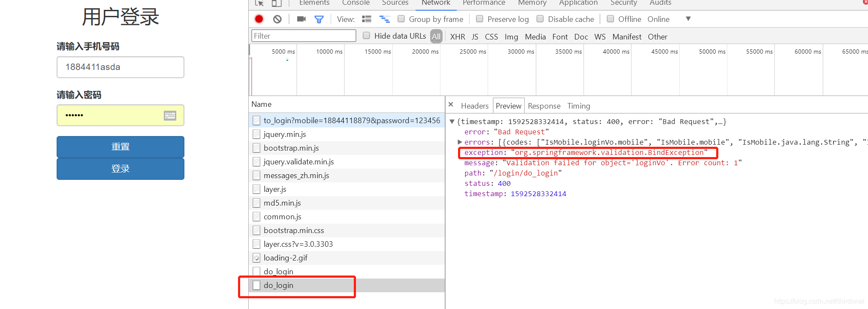The image size is (868, 309).
Task: Close the request details pane
Action: 451,104
